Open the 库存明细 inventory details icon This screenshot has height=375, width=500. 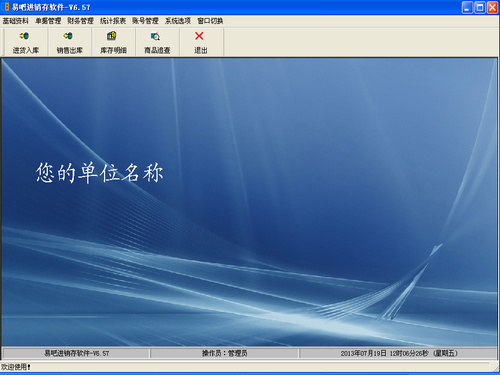click(x=113, y=42)
